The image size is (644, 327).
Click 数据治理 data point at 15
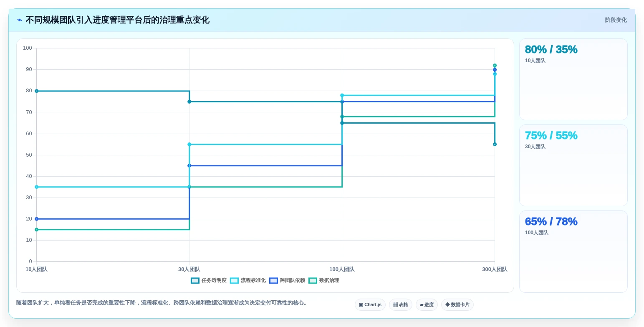click(x=36, y=230)
